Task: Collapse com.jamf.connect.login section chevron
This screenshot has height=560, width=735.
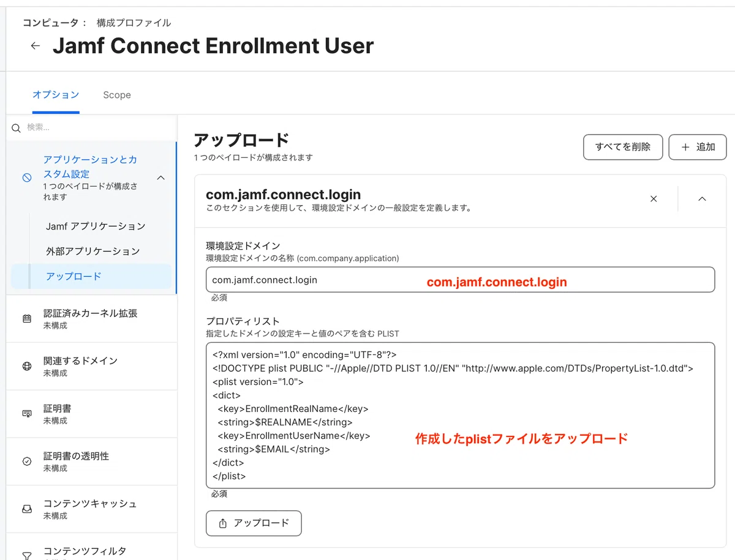Action: click(x=703, y=199)
